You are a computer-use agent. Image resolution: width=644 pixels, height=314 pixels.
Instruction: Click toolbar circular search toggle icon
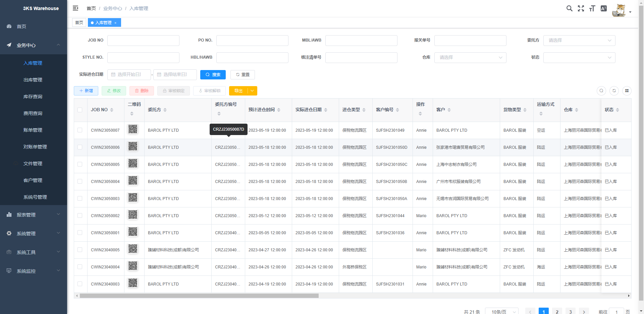tap(601, 90)
